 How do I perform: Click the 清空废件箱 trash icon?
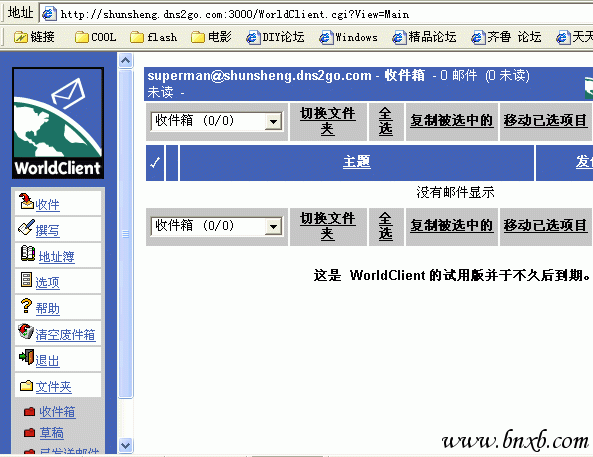pos(26,331)
